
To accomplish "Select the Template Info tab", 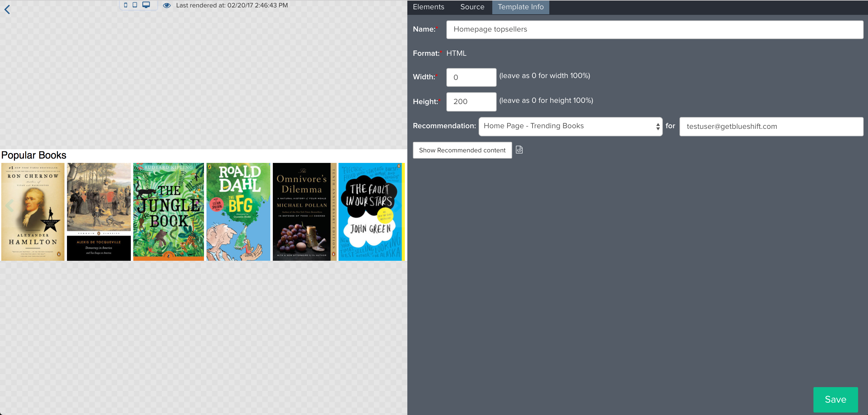I will [x=520, y=7].
